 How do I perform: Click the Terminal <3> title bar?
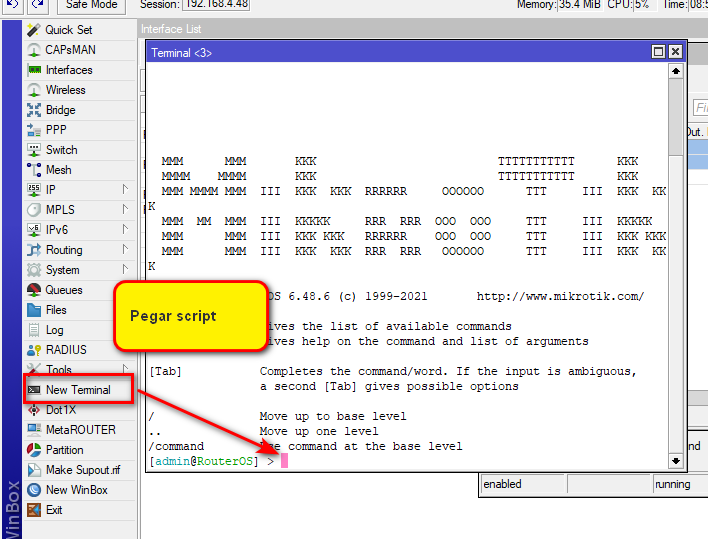[x=397, y=52]
